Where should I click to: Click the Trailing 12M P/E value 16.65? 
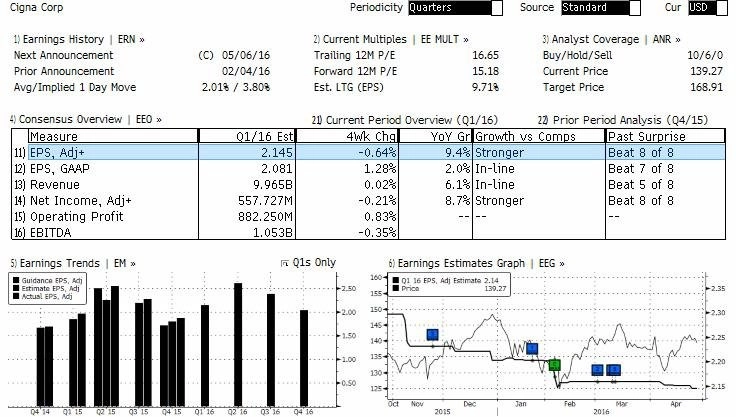click(x=485, y=55)
